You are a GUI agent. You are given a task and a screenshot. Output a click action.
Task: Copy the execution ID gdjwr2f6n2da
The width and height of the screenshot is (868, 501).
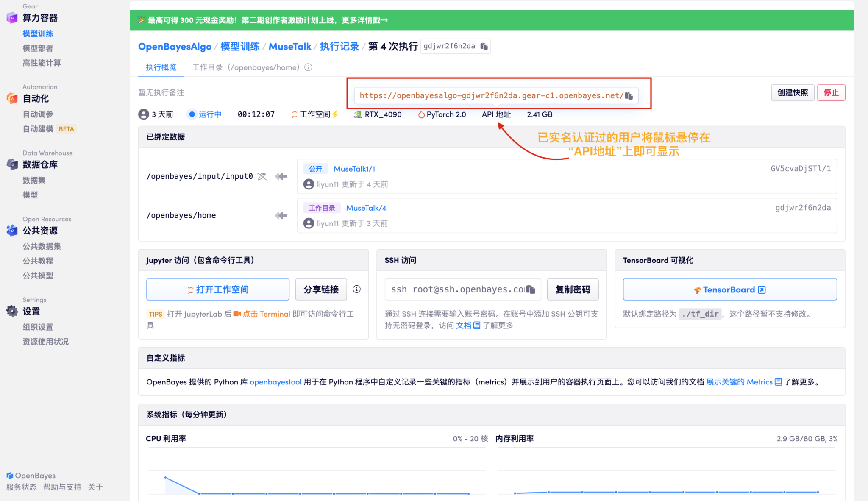click(483, 46)
